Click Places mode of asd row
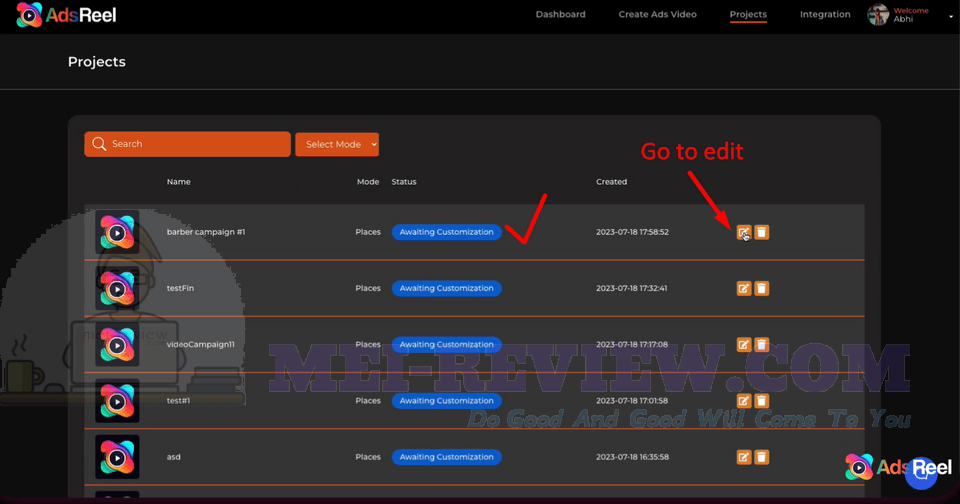The height and width of the screenshot is (504, 960). pos(368,457)
